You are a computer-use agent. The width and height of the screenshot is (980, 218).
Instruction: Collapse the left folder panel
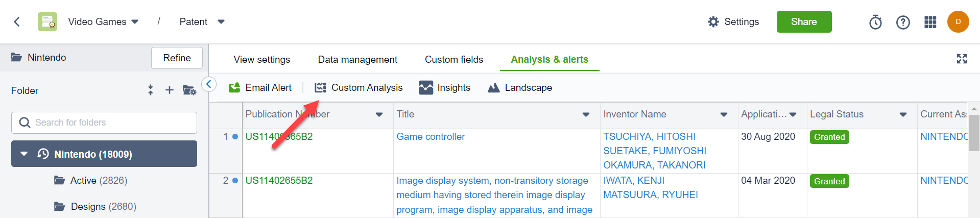(209, 84)
